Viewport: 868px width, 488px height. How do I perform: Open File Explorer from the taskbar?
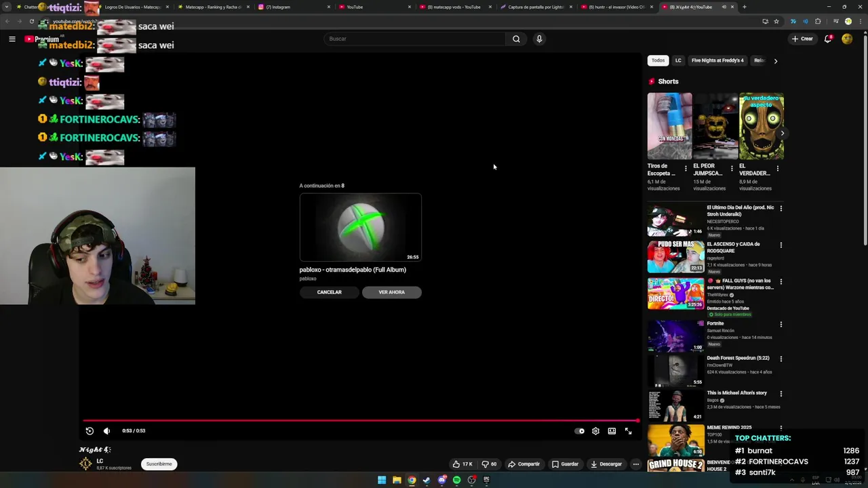coord(397,480)
